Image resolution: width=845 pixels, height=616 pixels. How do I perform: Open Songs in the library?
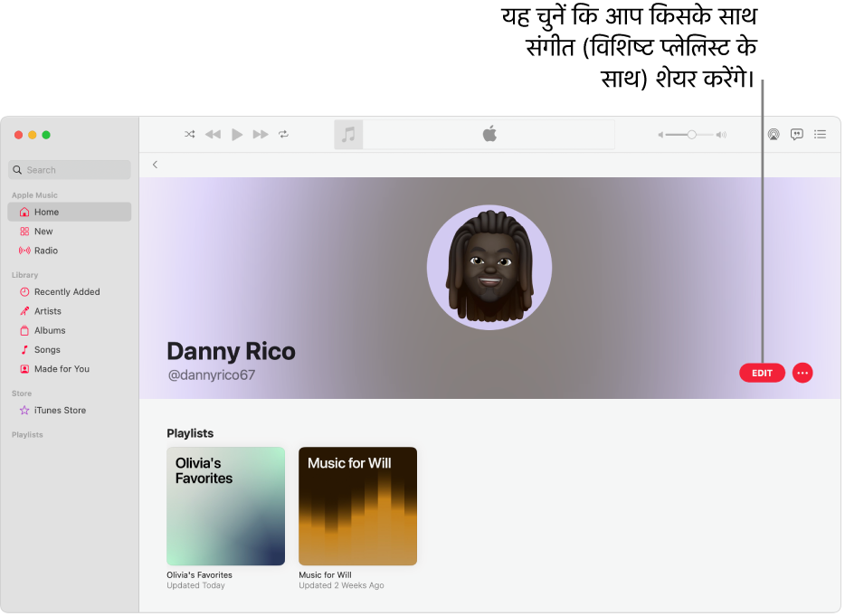pos(70,350)
